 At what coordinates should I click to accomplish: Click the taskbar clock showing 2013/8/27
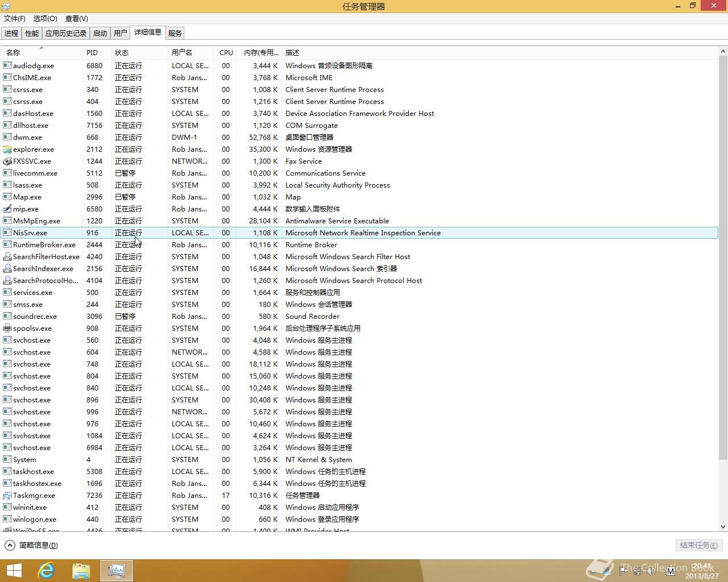click(x=702, y=571)
